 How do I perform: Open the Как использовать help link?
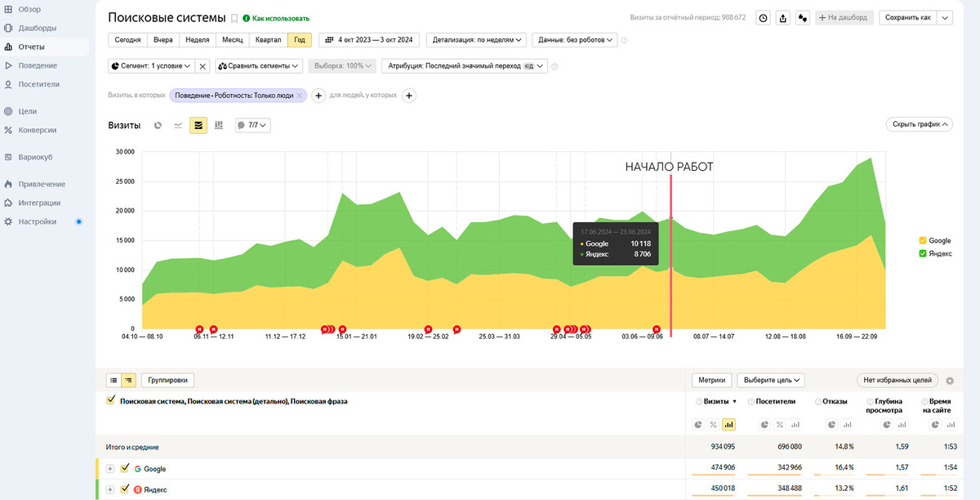tap(276, 18)
